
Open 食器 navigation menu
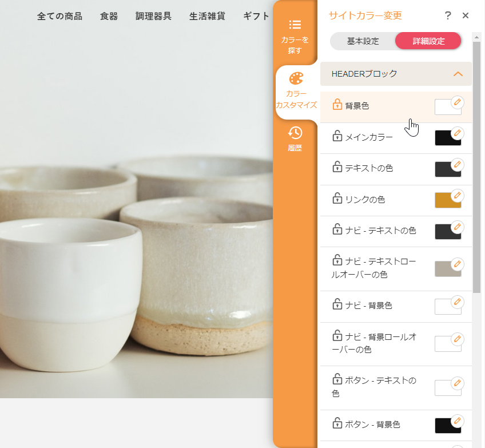[109, 16]
